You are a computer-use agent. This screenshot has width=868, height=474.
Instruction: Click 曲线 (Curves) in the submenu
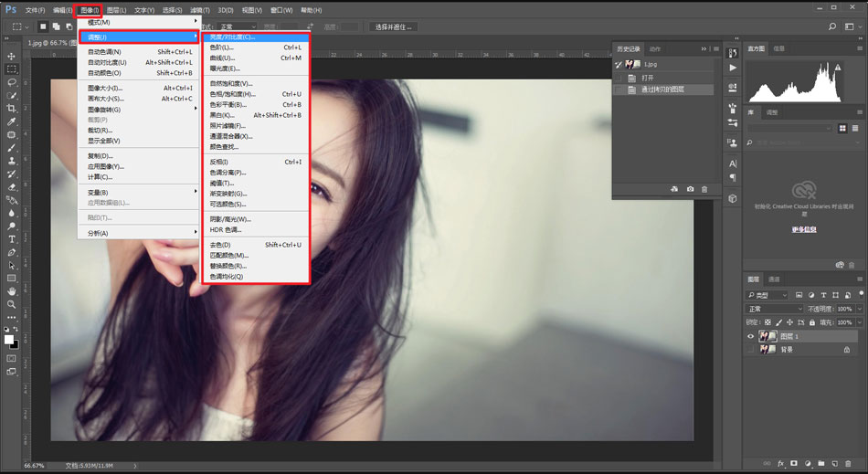coord(222,58)
